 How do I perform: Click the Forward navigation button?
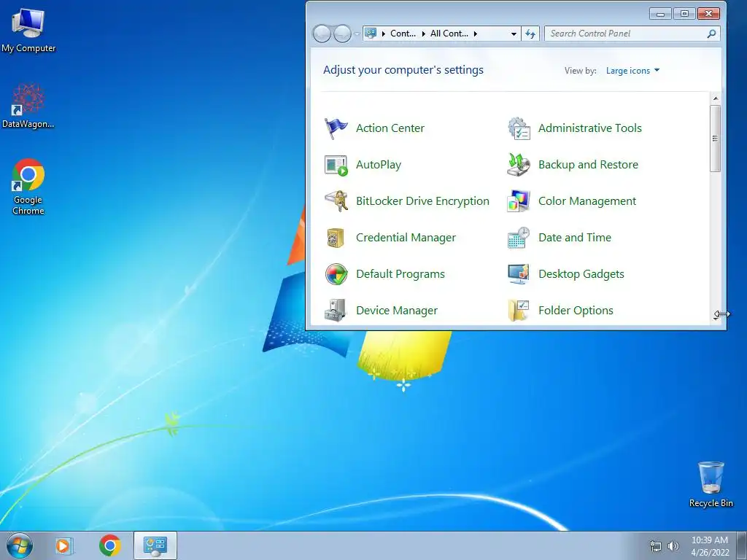click(x=343, y=34)
